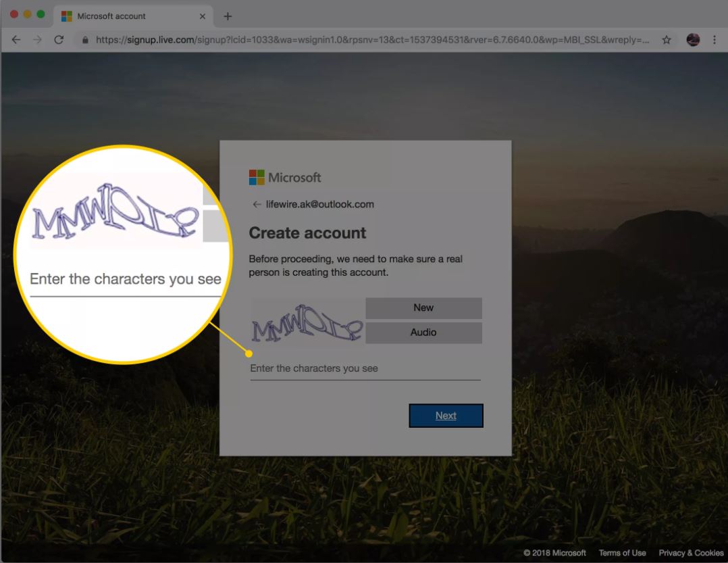
Task: Select the Microsoft account tab
Action: [133, 16]
